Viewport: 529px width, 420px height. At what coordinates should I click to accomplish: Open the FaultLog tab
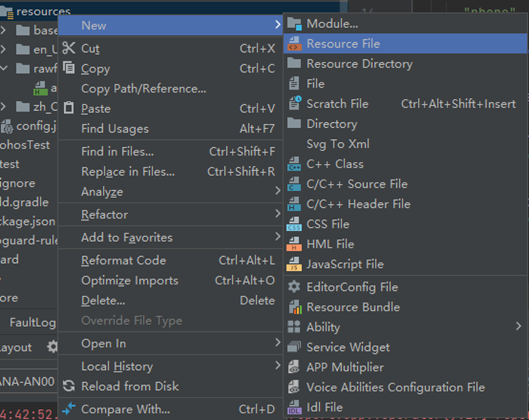32,323
